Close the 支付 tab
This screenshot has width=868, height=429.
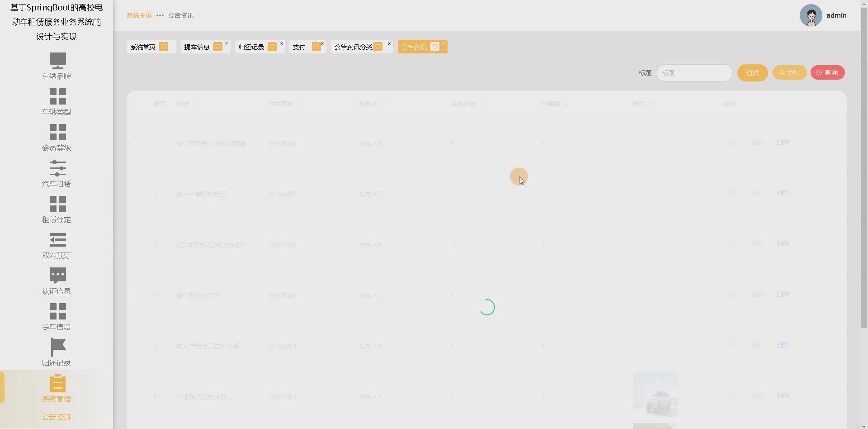(x=323, y=43)
